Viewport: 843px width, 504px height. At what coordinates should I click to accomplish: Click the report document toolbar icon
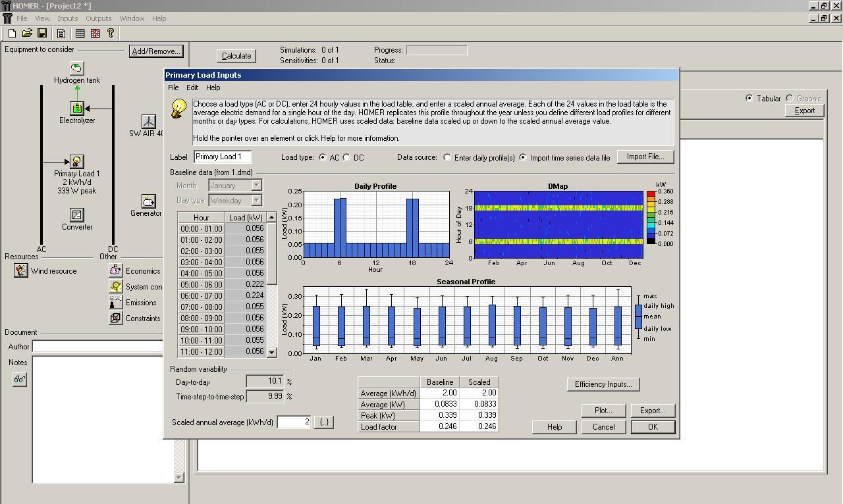click(x=61, y=33)
